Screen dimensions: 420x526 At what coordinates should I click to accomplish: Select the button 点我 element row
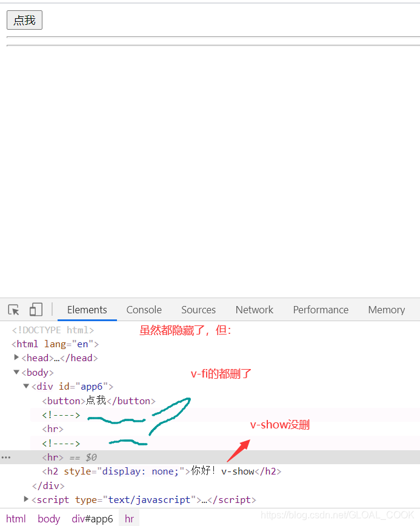click(x=99, y=401)
